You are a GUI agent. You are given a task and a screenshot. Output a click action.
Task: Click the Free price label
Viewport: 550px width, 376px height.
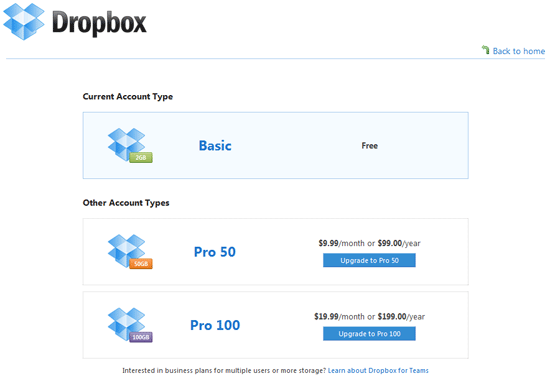370,146
